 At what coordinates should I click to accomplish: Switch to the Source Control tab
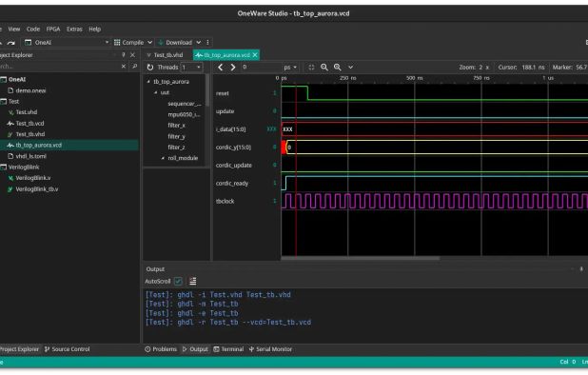tap(68, 349)
